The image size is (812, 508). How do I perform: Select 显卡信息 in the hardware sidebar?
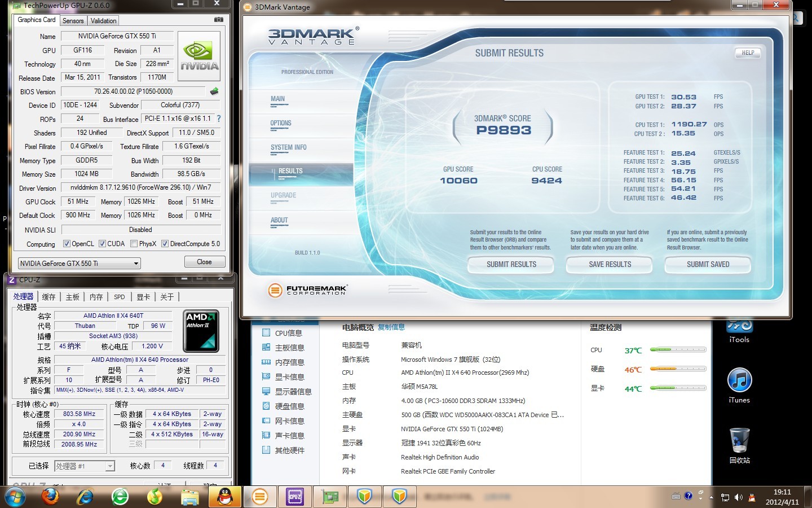289,377
